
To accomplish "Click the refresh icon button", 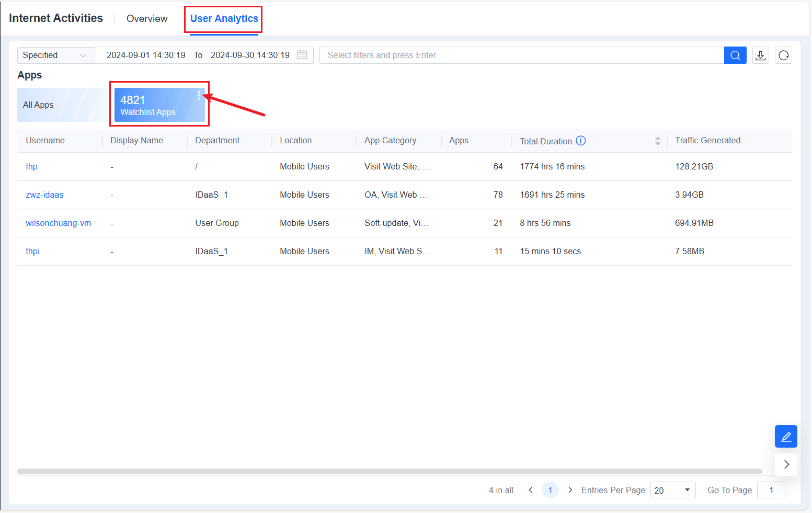I will click(x=783, y=55).
